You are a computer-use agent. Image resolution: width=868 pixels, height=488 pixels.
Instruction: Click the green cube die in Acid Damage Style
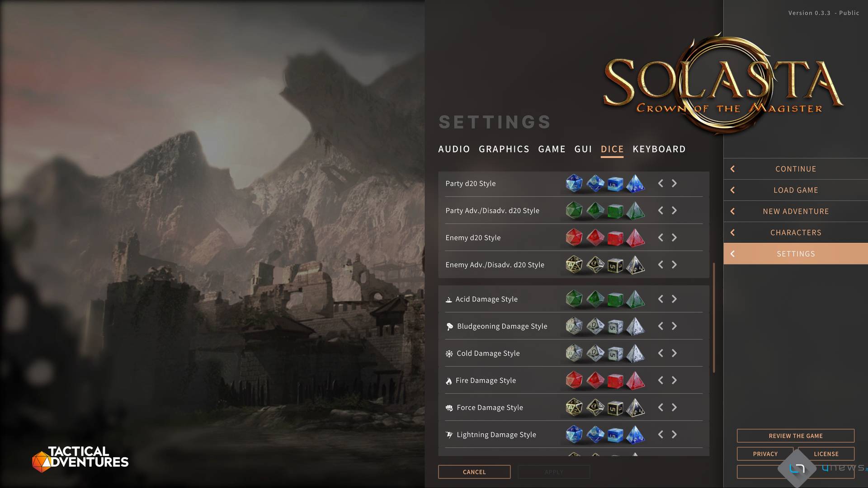pos(615,299)
